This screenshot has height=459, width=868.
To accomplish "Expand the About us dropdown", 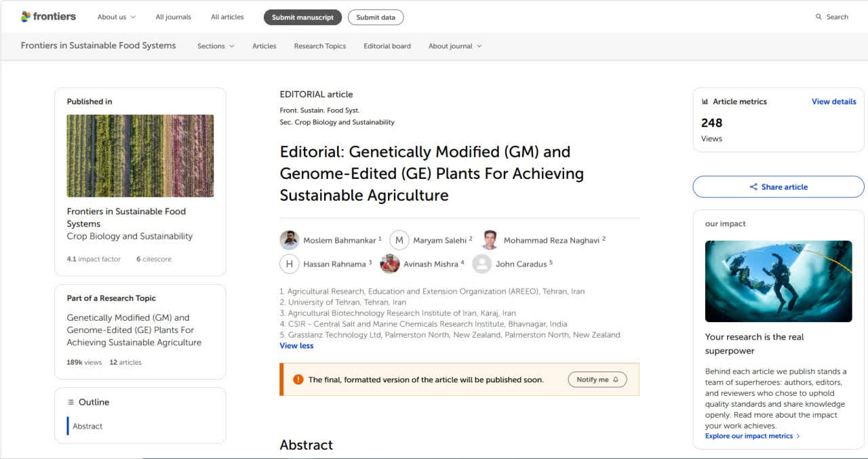I will pyautogui.click(x=116, y=17).
